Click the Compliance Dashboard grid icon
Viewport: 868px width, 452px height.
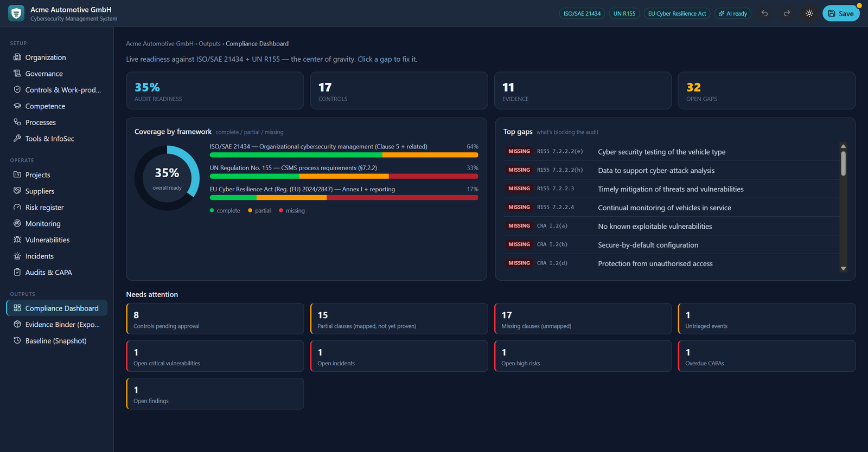point(17,308)
